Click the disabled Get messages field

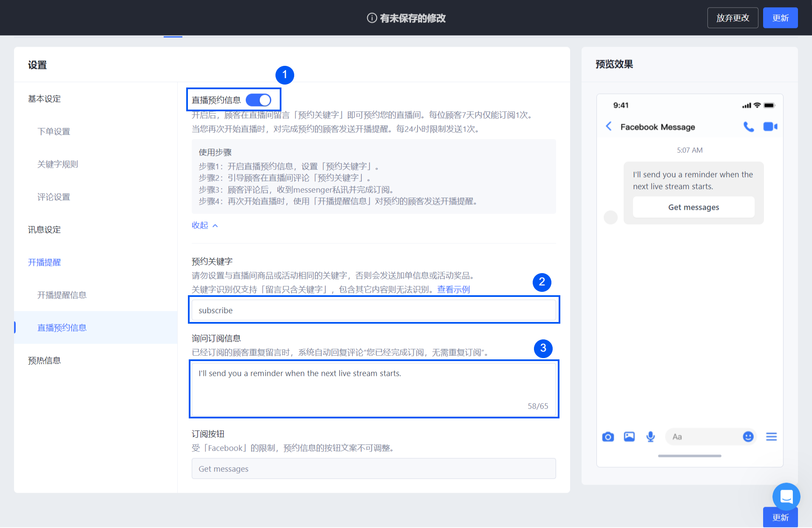pos(374,469)
